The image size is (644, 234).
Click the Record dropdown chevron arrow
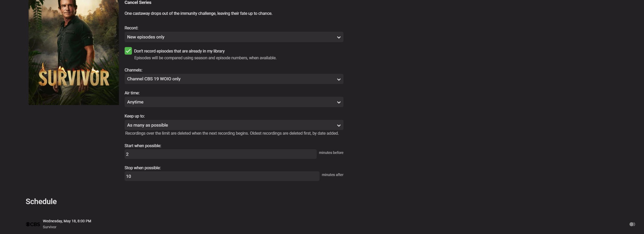[x=339, y=37]
